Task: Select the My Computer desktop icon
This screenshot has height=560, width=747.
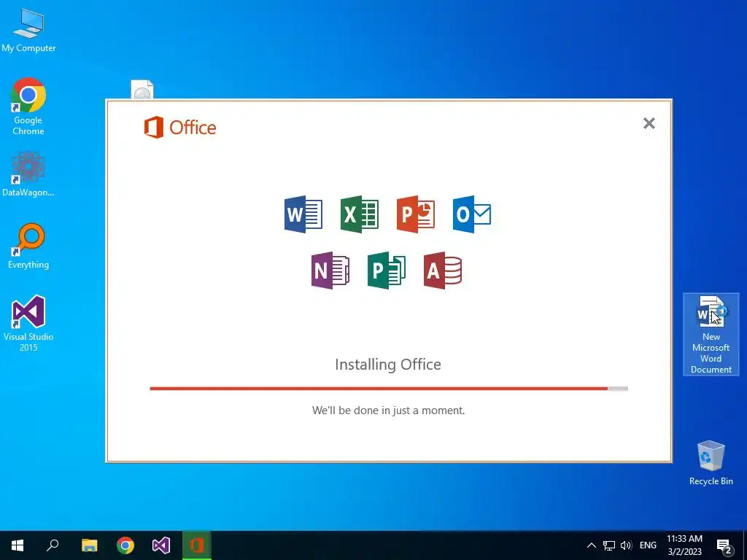Action: pyautogui.click(x=28, y=29)
